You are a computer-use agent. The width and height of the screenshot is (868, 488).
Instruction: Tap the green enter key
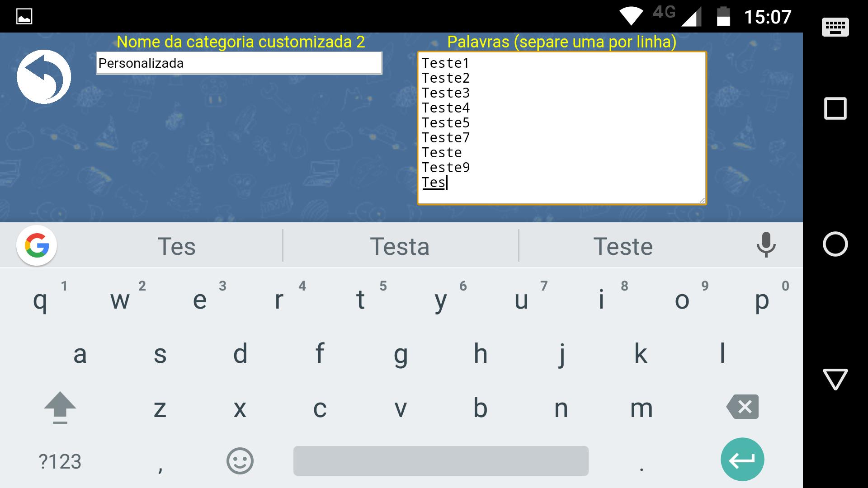[742, 459]
